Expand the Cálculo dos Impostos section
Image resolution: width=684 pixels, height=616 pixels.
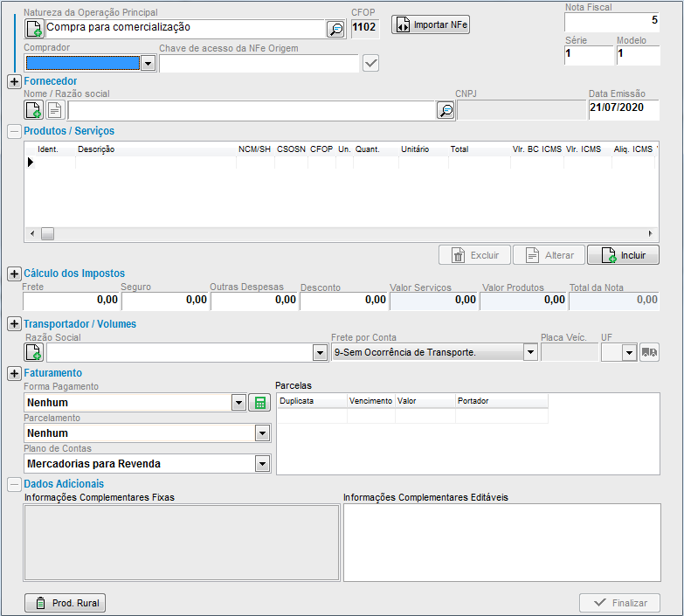(x=14, y=273)
